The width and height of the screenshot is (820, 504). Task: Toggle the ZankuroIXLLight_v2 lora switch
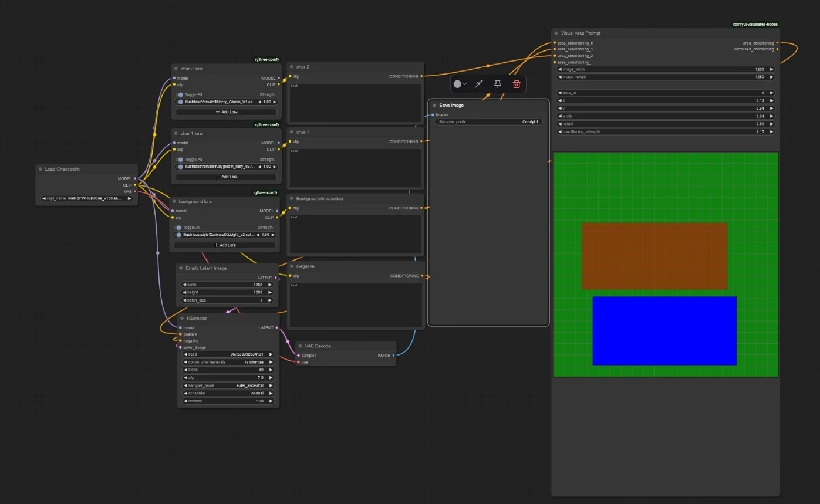tap(178, 235)
